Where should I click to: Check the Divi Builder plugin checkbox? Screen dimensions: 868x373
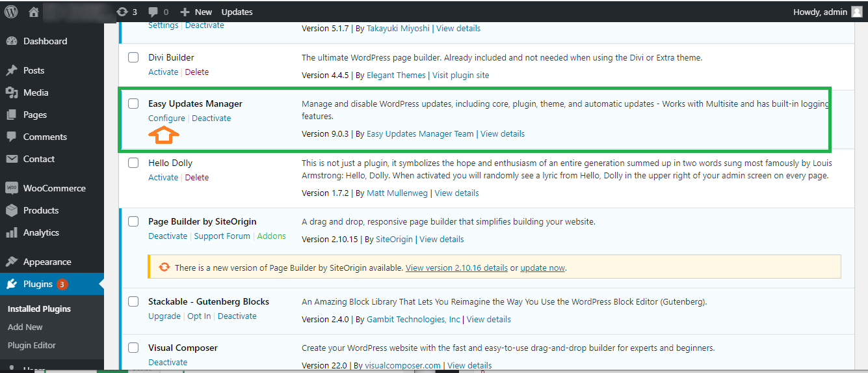point(133,57)
